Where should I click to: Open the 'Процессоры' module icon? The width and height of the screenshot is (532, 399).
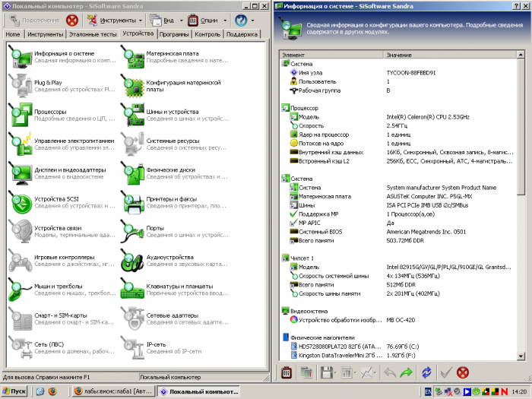[21, 115]
